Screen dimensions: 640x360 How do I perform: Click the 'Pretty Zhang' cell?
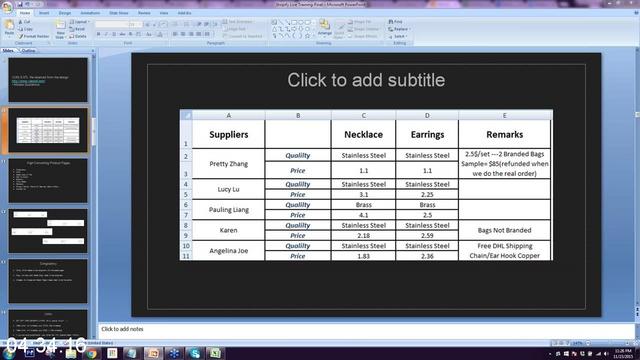pyautogui.click(x=229, y=164)
